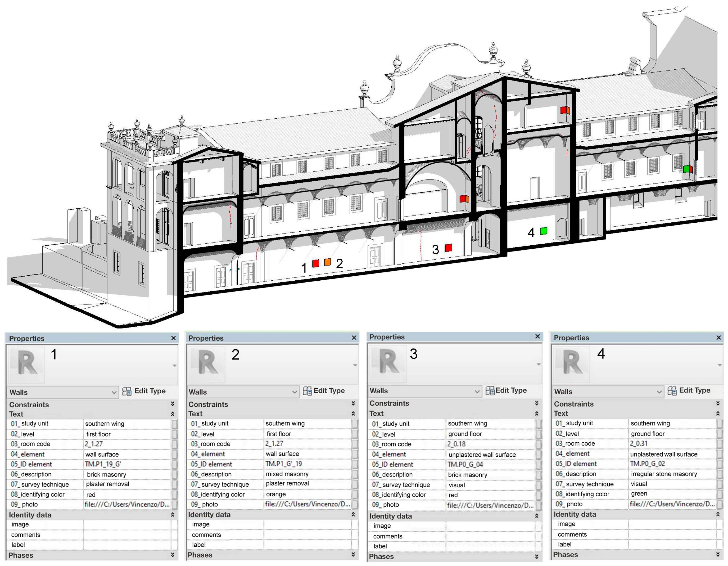The image size is (728, 566).
Task: Toggle the small button beside 01_study unit in panel 2
Action: tap(355, 423)
